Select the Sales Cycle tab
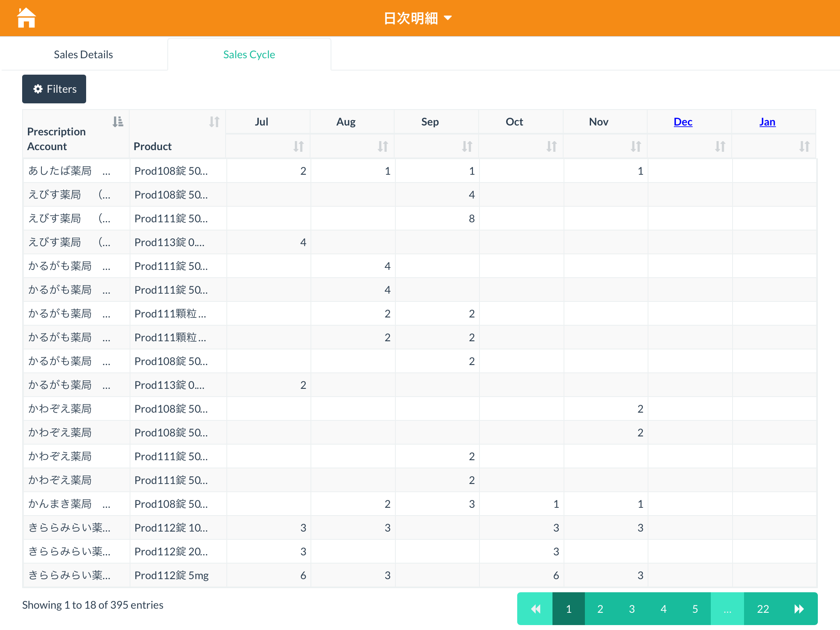Screen dimensions: 840x630 (x=249, y=55)
